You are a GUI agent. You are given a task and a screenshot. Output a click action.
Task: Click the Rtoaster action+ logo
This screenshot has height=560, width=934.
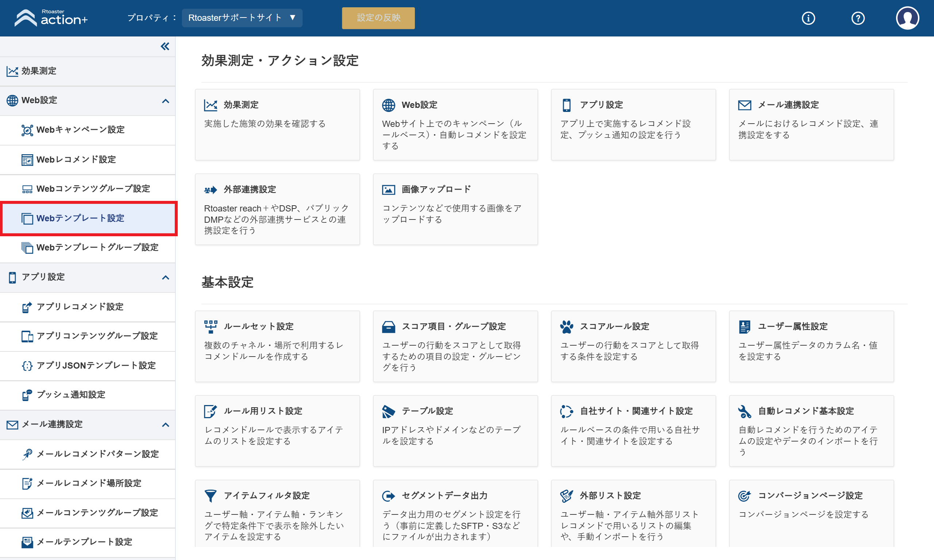[51, 18]
